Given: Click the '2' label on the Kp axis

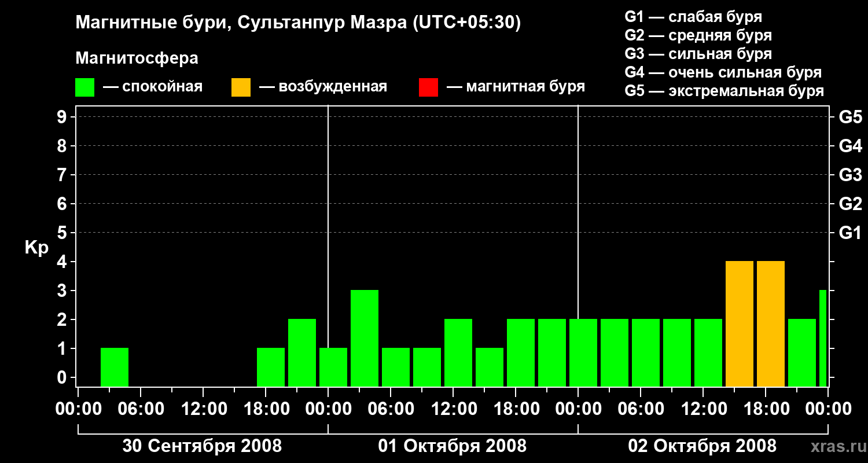Looking at the screenshot, I should pyautogui.click(x=63, y=319).
